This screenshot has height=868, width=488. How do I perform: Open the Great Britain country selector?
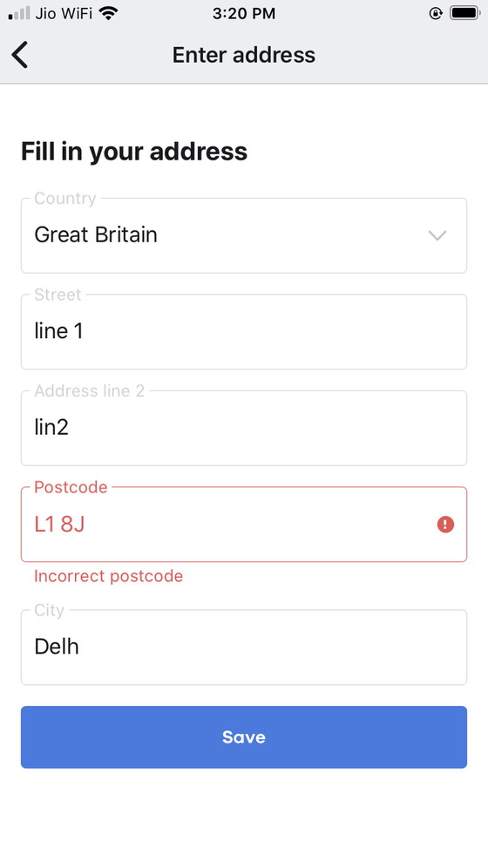[x=244, y=235]
